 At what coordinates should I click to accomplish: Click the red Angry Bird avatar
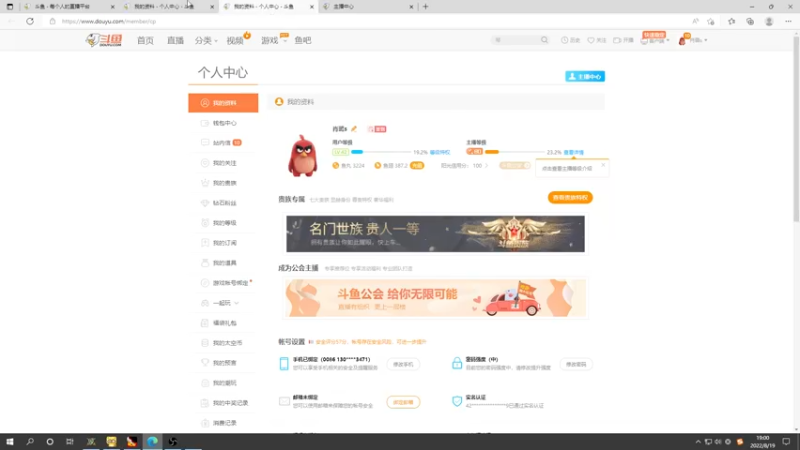[x=303, y=156]
